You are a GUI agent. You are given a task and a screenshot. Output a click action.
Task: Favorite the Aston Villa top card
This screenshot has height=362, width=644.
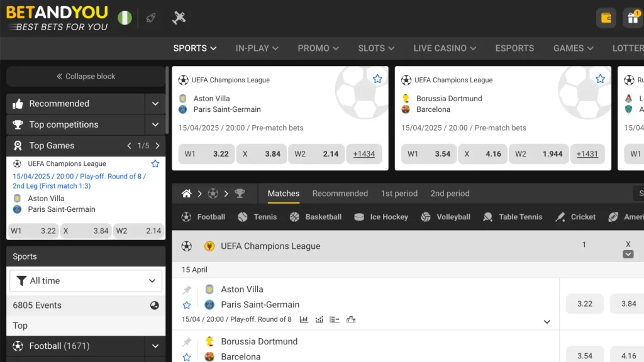tap(377, 79)
